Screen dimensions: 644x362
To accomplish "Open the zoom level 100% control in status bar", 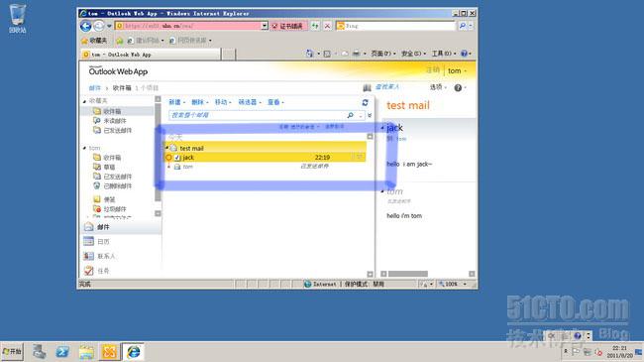I will [x=453, y=284].
